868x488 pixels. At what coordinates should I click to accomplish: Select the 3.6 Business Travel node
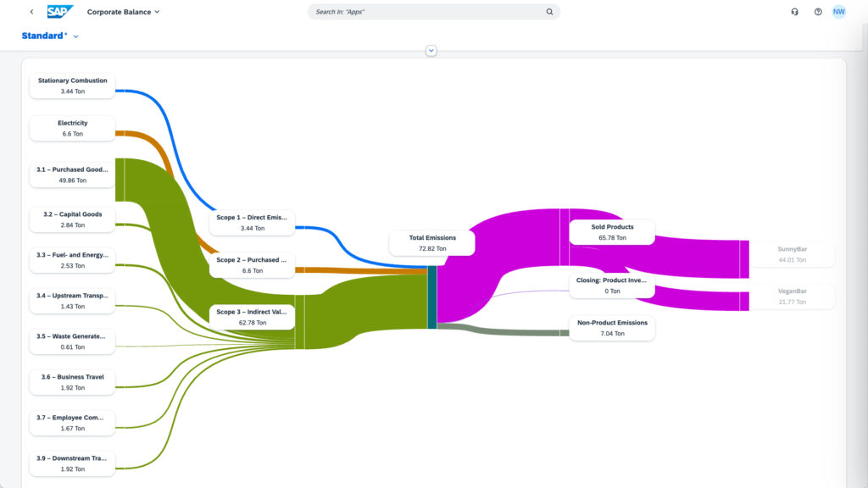click(73, 382)
